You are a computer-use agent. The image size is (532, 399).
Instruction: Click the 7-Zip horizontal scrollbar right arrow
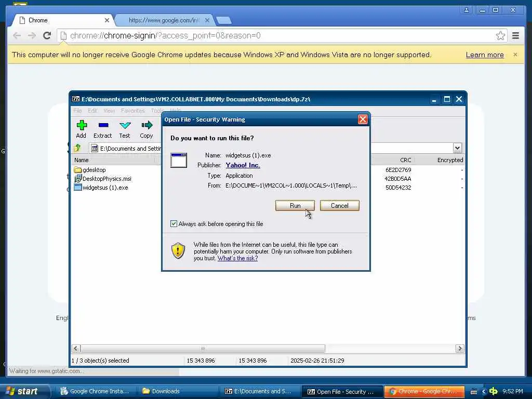coord(460,349)
